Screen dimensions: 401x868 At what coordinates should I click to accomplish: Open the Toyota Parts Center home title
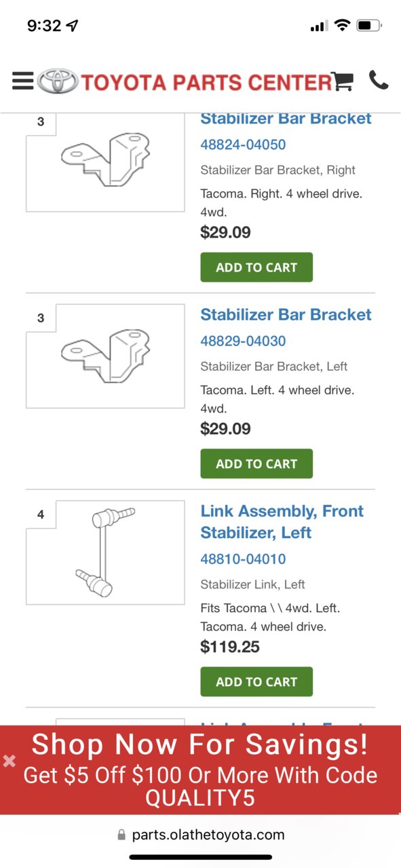pyautogui.click(x=206, y=82)
